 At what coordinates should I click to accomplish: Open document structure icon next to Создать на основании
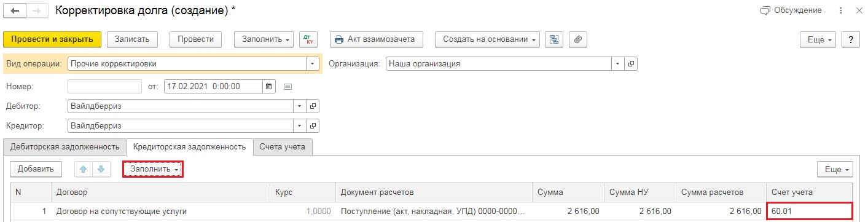click(x=555, y=39)
